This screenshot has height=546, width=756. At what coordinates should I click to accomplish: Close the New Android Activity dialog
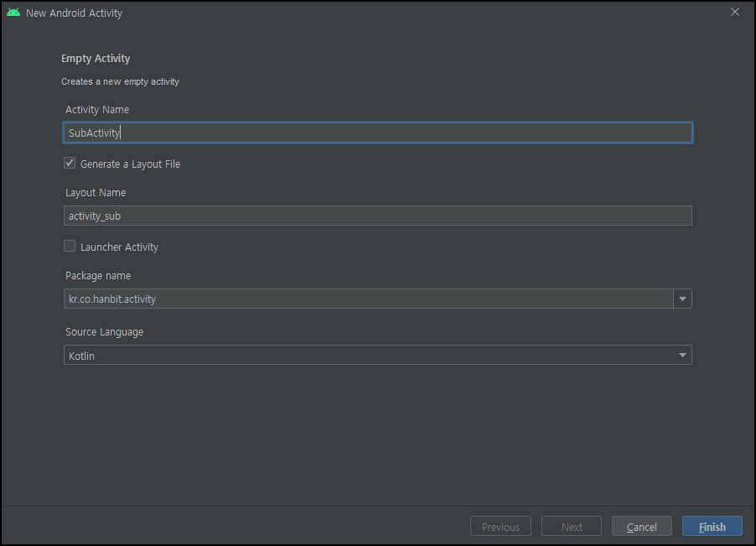[x=735, y=12]
